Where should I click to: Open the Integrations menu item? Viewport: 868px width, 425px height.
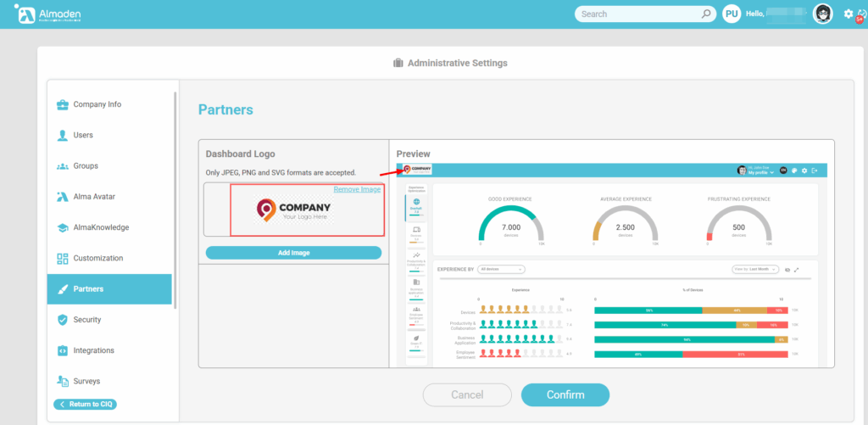(93, 350)
